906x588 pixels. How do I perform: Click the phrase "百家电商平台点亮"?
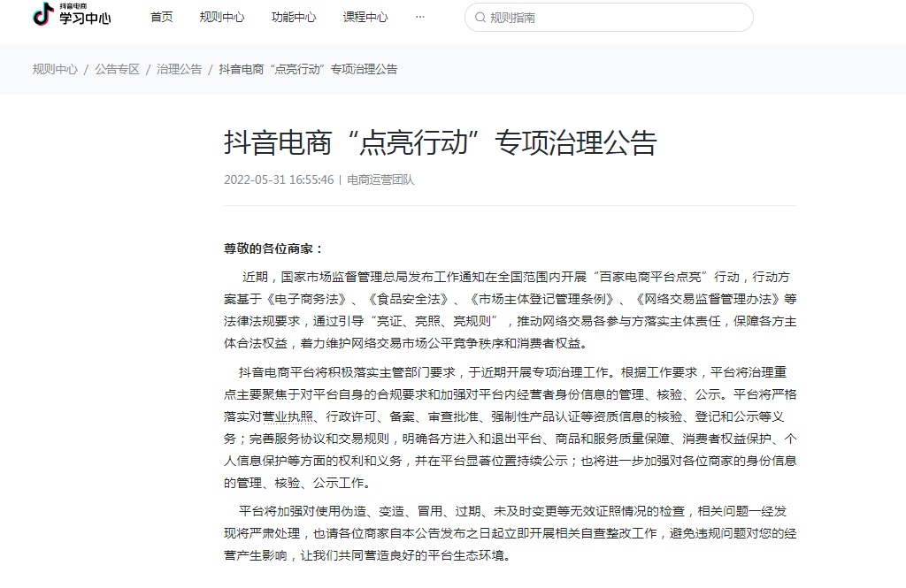pyautogui.click(x=650, y=278)
